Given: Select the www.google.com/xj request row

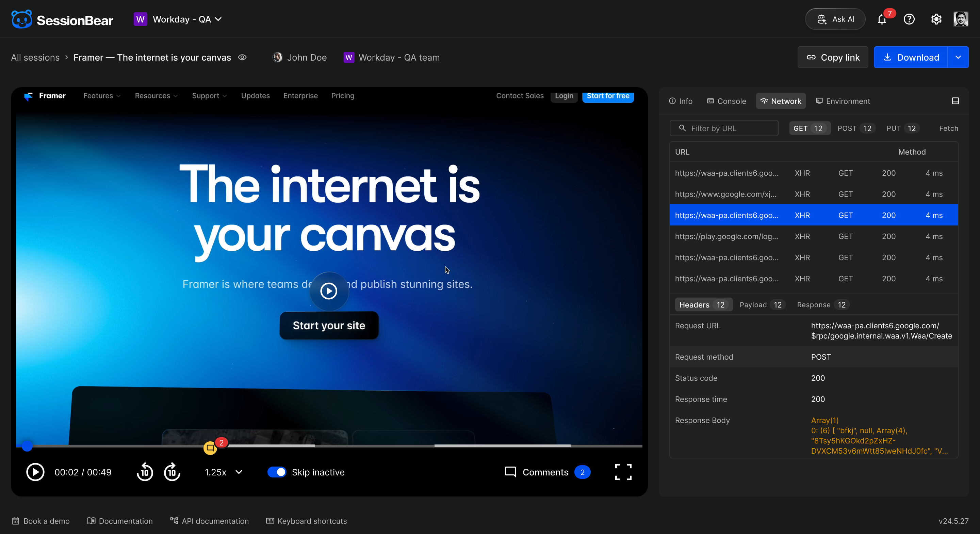Looking at the screenshot, I should (x=814, y=194).
